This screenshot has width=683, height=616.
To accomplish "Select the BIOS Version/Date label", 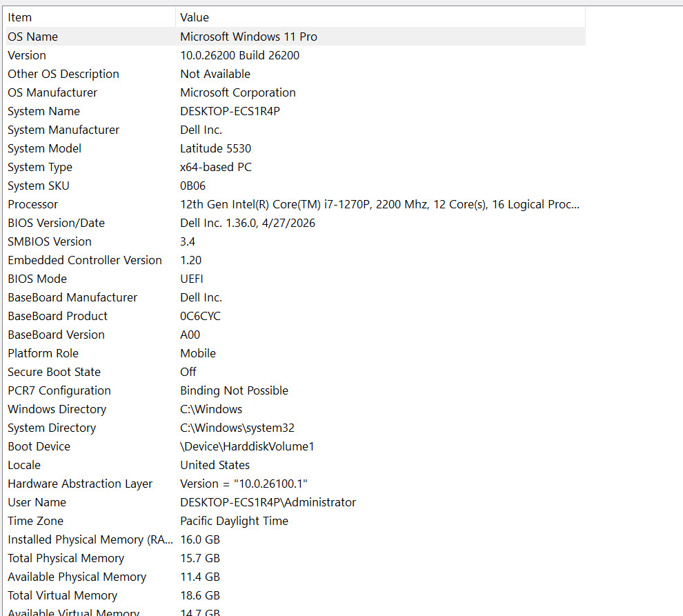I will [x=56, y=223].
